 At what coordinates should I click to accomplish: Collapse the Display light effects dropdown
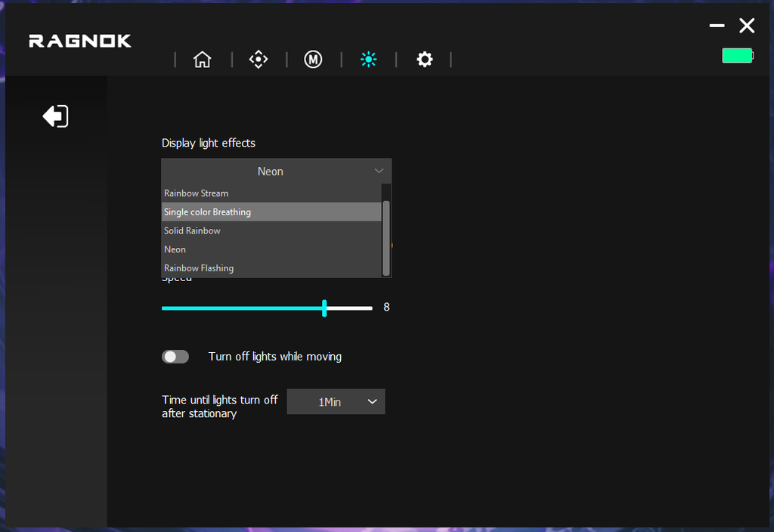(277, 172)
